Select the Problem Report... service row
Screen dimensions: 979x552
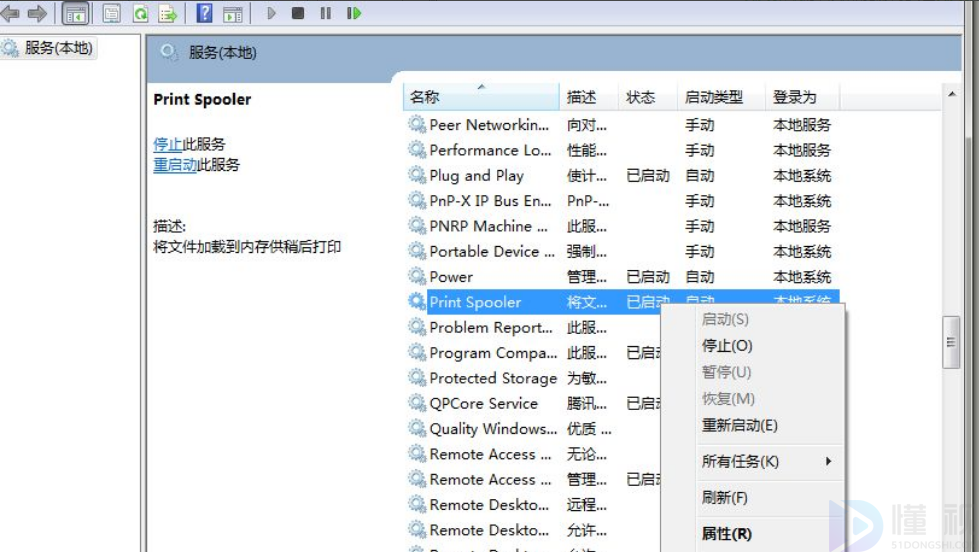533,327
